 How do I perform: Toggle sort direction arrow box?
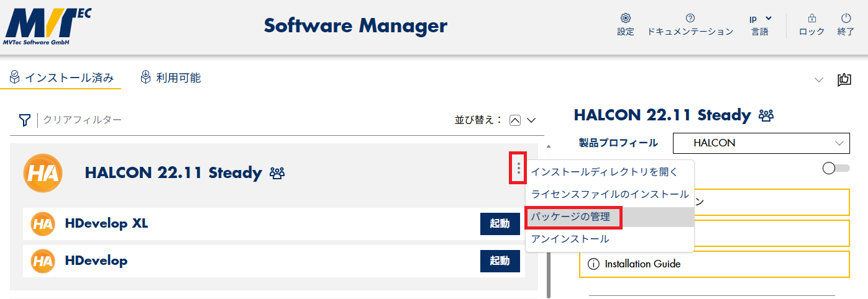tap(514, 120)
